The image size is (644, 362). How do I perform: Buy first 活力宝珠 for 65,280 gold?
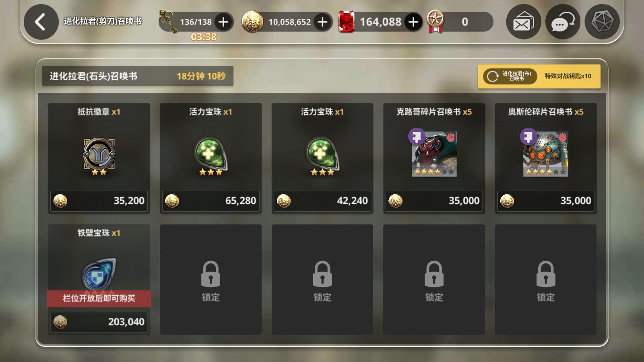point(211,200)
